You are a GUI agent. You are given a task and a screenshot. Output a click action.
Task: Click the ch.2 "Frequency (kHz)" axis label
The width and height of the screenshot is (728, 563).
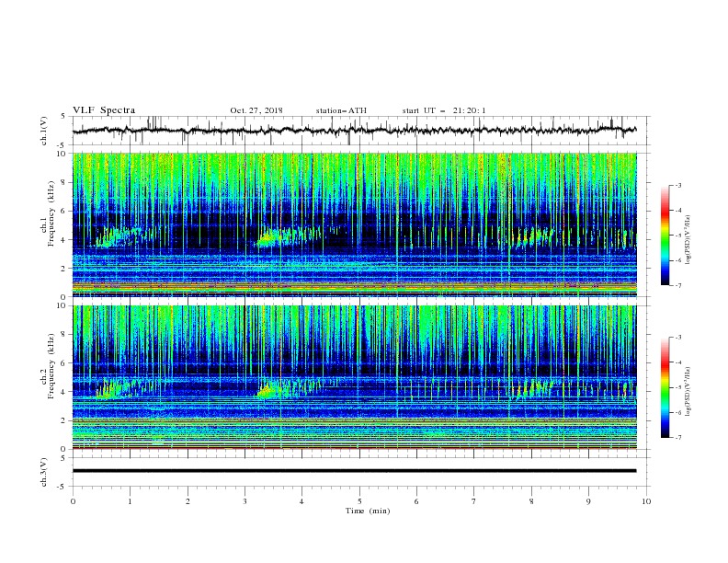click(50, 365)
